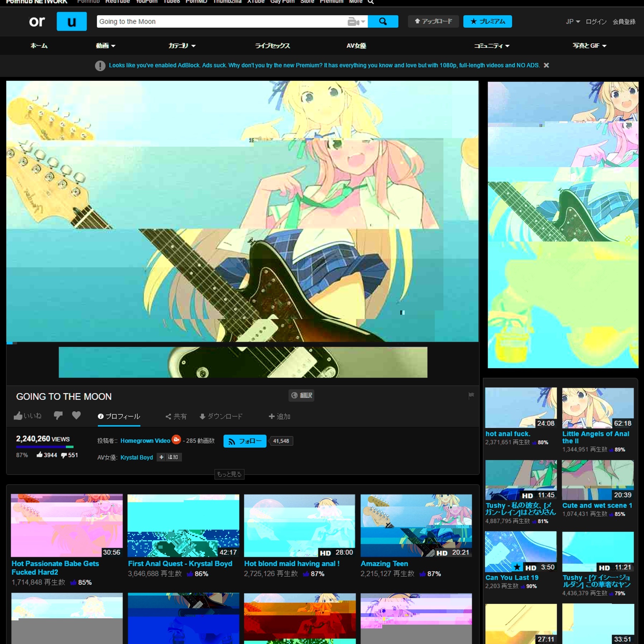Click the + 追加 button beside AV女優
644x644 pixels.
(x=169, y=457)
